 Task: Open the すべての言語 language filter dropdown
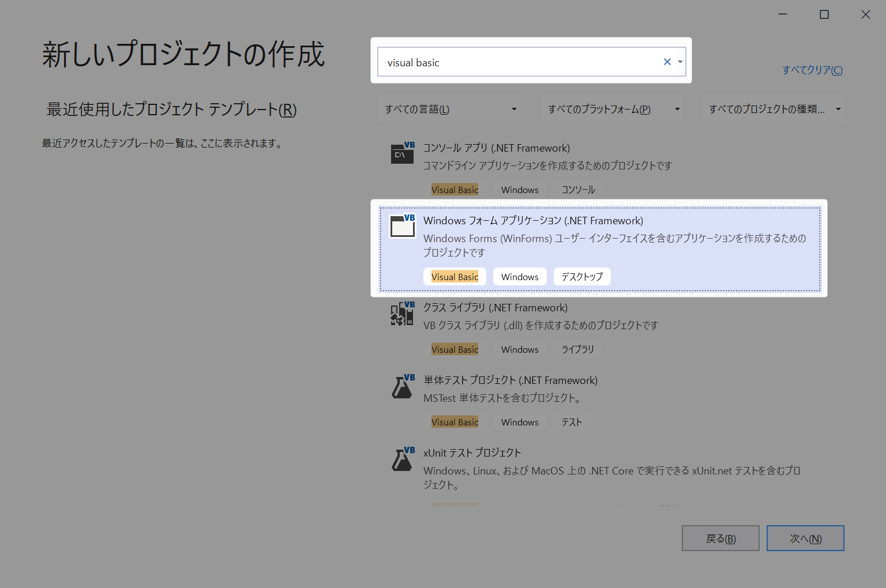tap(450, 109)
